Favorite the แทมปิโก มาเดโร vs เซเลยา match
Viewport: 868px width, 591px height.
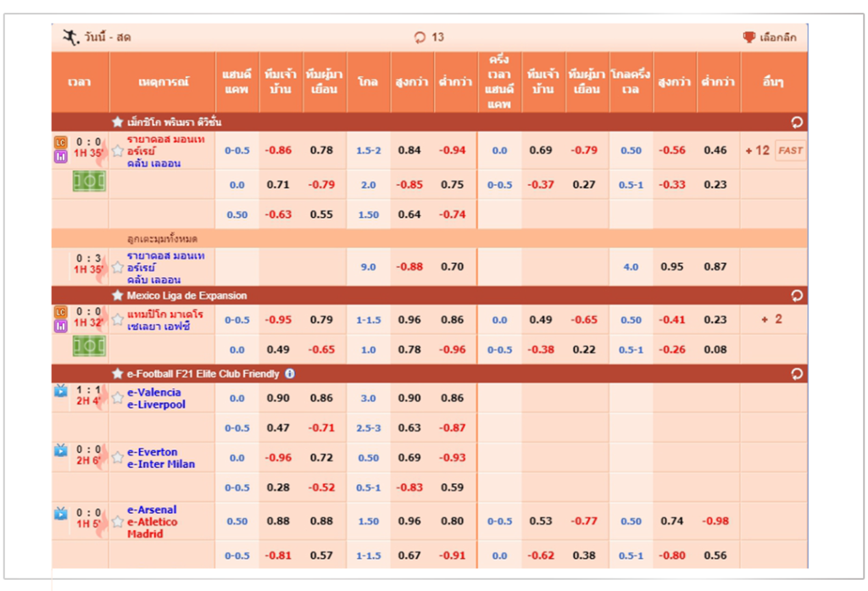(x=117, y=320)
